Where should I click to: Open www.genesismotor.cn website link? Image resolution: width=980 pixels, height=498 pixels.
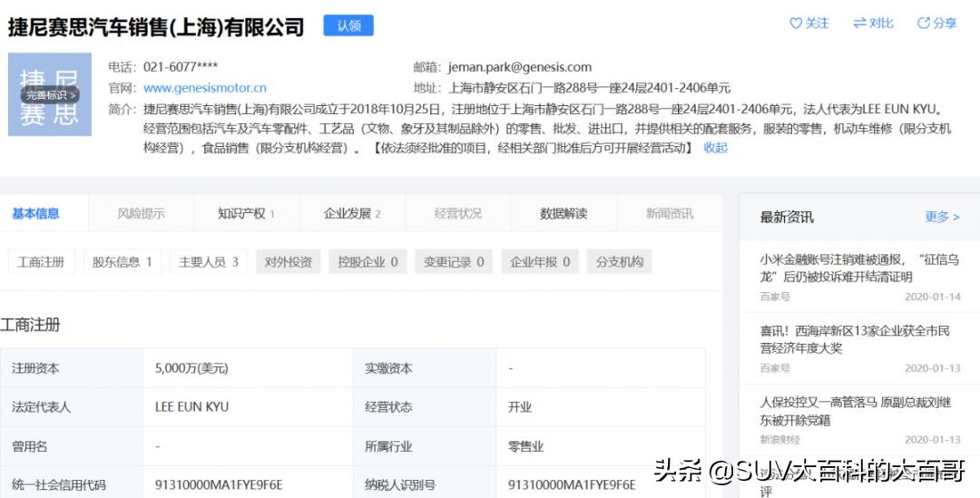click(205, 88)
